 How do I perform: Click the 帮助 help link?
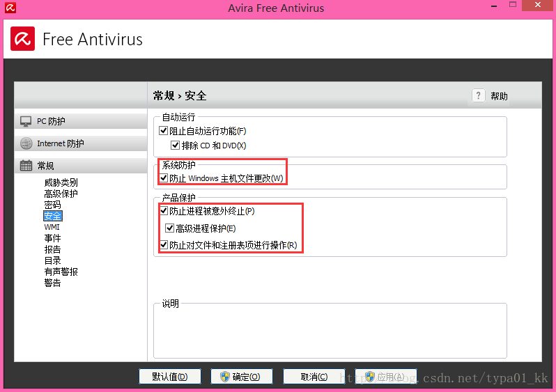tap(500, 96)
